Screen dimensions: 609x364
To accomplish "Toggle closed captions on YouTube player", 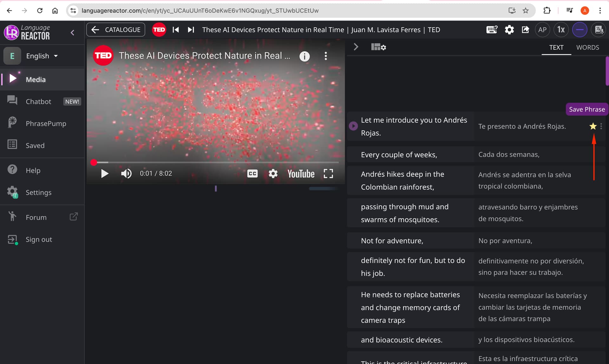I will click(252, 174).
